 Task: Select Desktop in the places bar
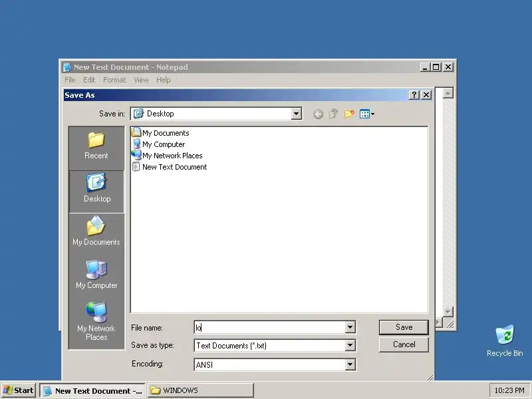[96, 192]
